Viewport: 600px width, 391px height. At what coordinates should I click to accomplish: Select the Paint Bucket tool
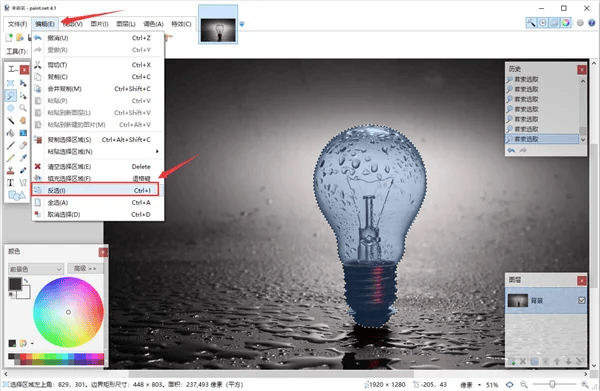click(x=10, y=133)
